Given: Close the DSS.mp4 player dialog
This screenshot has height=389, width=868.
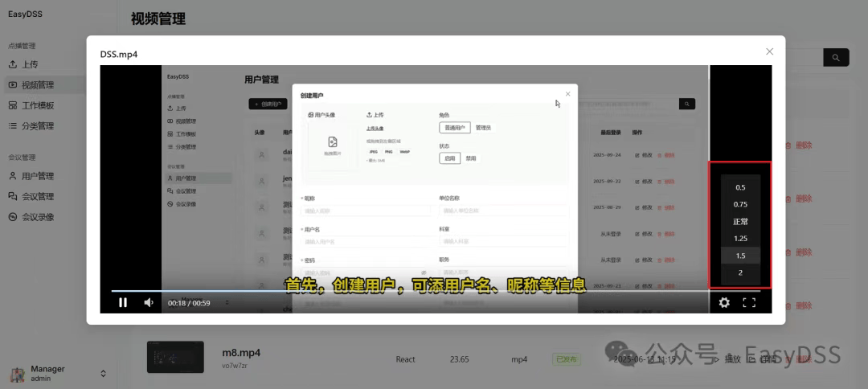Looking at the screenshot, I should pos(769,51).
